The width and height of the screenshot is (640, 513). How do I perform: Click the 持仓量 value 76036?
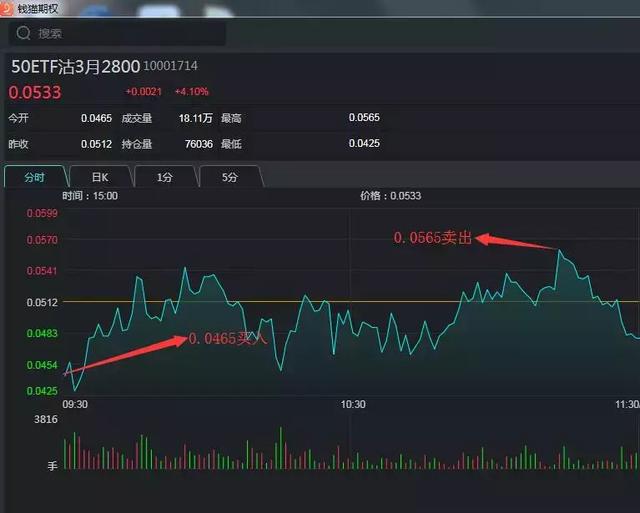[x=199, y=144]
